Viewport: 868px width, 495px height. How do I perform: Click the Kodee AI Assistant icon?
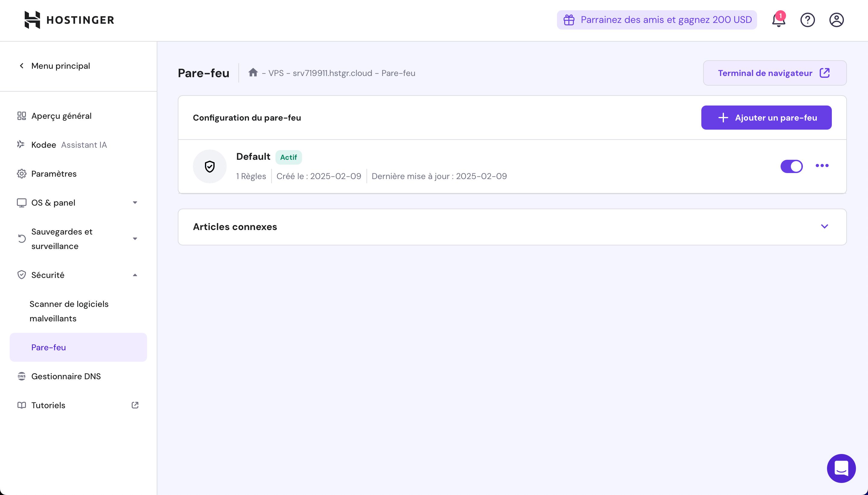click(21, 144)
